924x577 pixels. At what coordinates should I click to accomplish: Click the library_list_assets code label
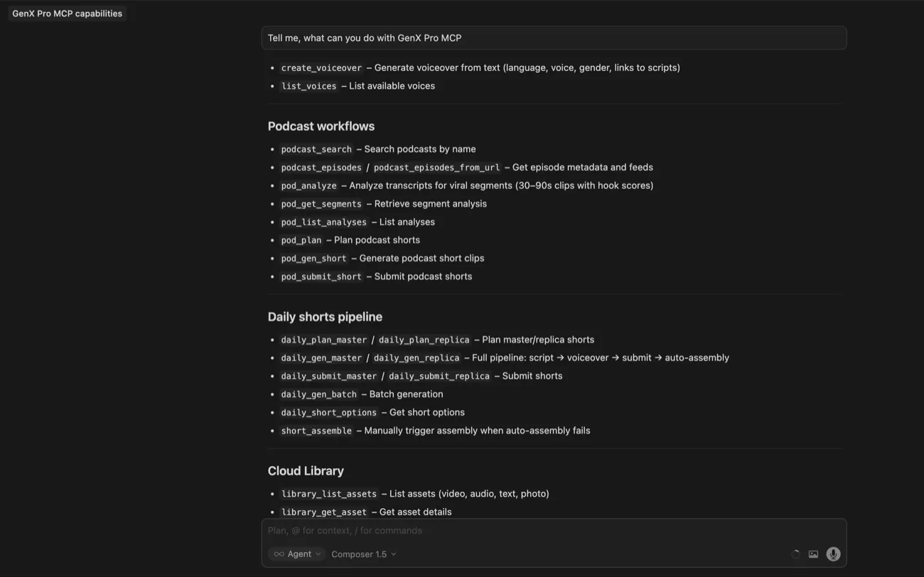point(328,494)
